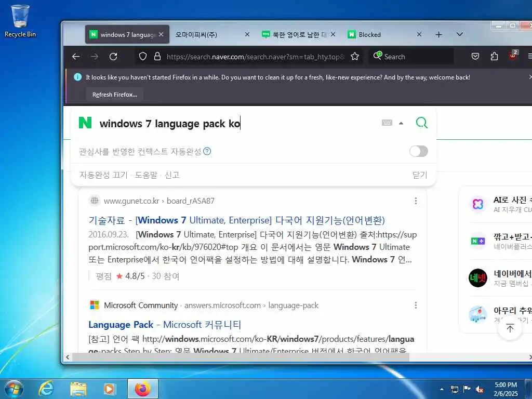Click the 평점 4.8/5 rating text

(x=137, y=276)
